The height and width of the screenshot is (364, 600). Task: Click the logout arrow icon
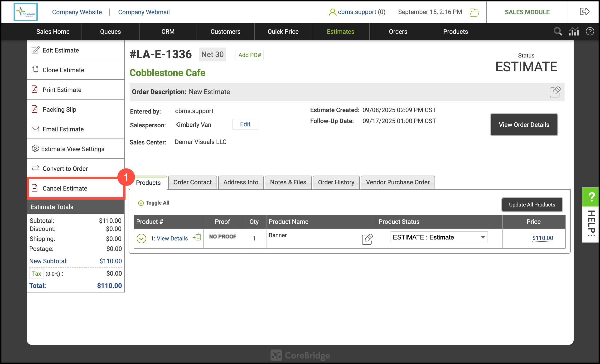tap(584, 12)
